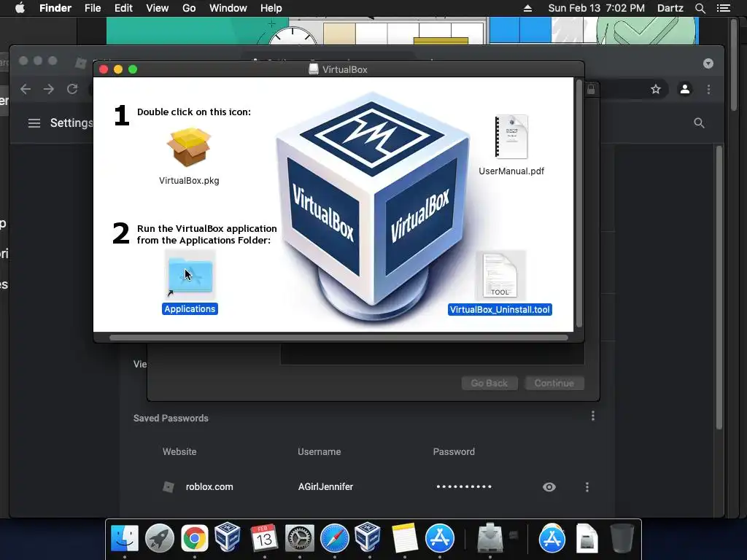Open Launchpad rocket icon in Dock
This screenshot has height=560, width=747.
(160, 539)
